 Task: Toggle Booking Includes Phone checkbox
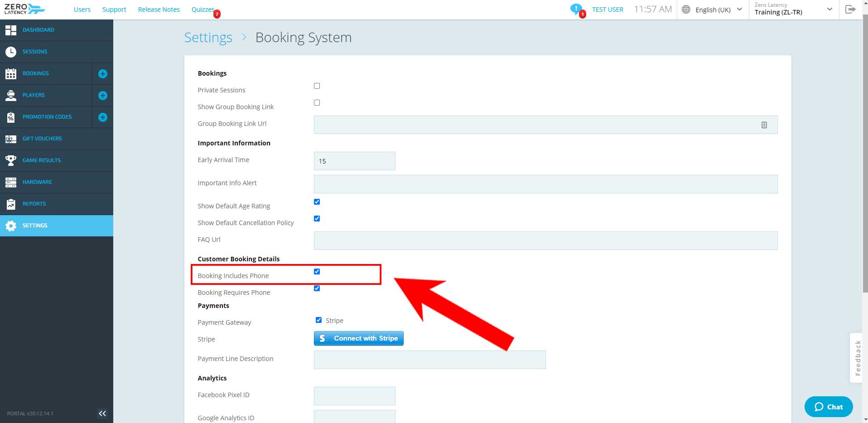[317, 271]
